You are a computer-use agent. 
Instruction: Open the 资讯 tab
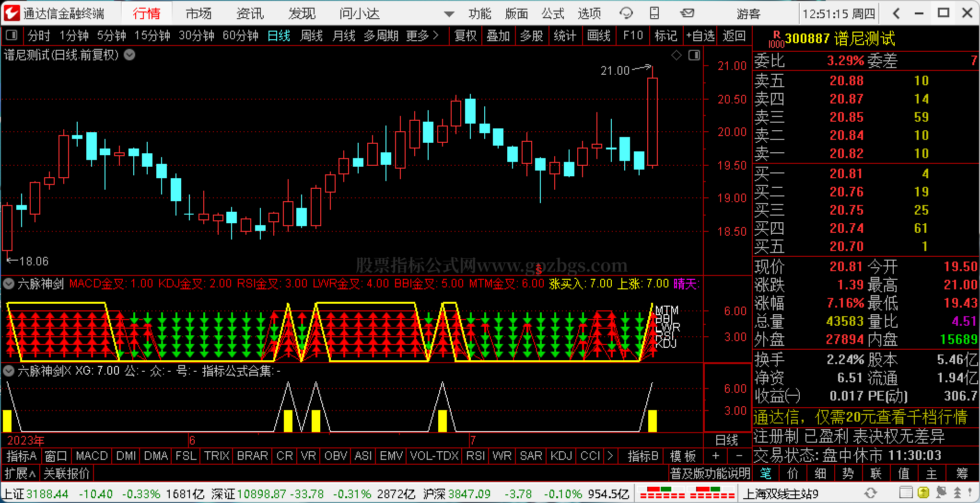point(250,13)
